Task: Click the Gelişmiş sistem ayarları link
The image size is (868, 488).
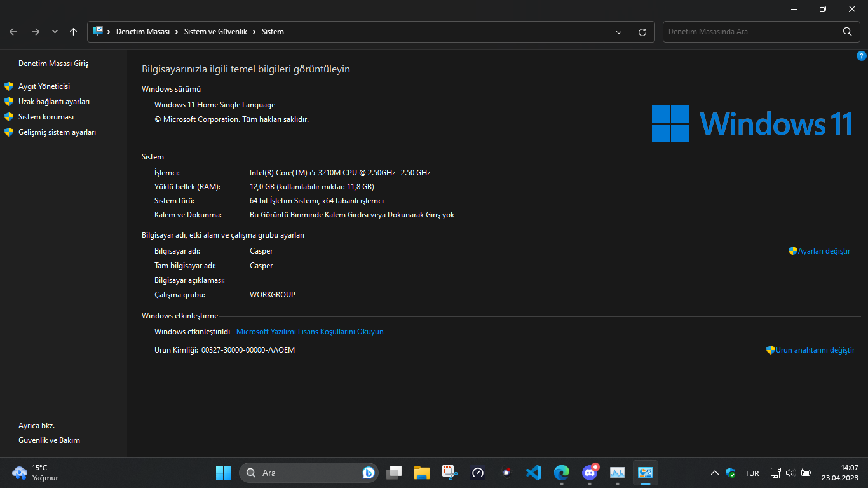Action: [x=57, y=132]
